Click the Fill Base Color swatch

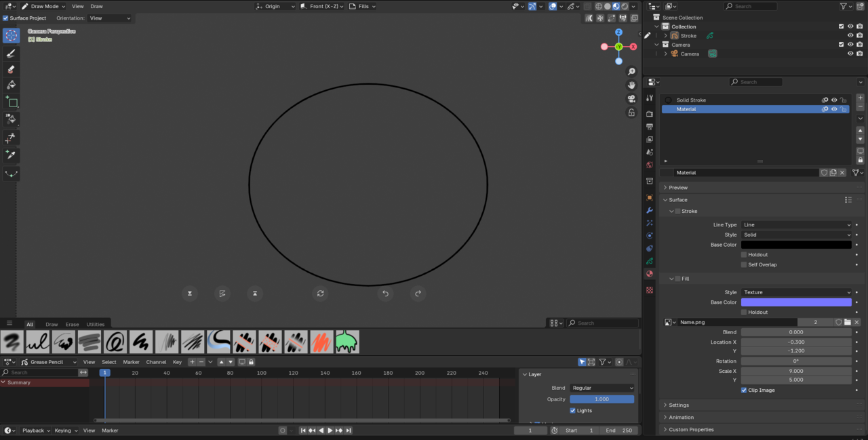[796, 302]
